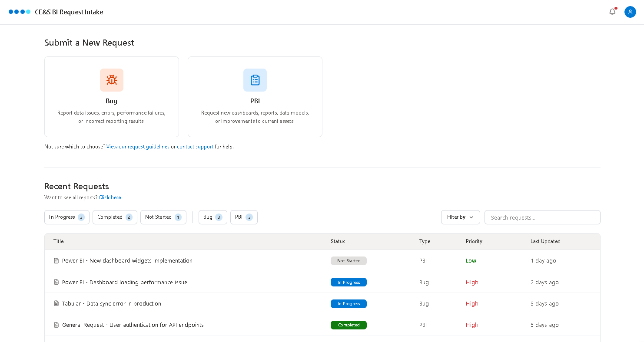644x342 pixels.
Task: Click High priority on Data sync error row
Action: click(472, 303)
